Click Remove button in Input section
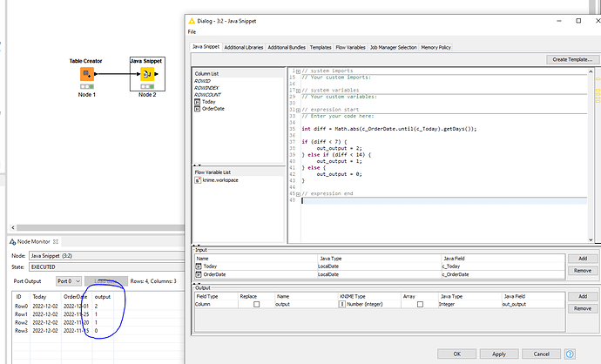 [583, 271]
